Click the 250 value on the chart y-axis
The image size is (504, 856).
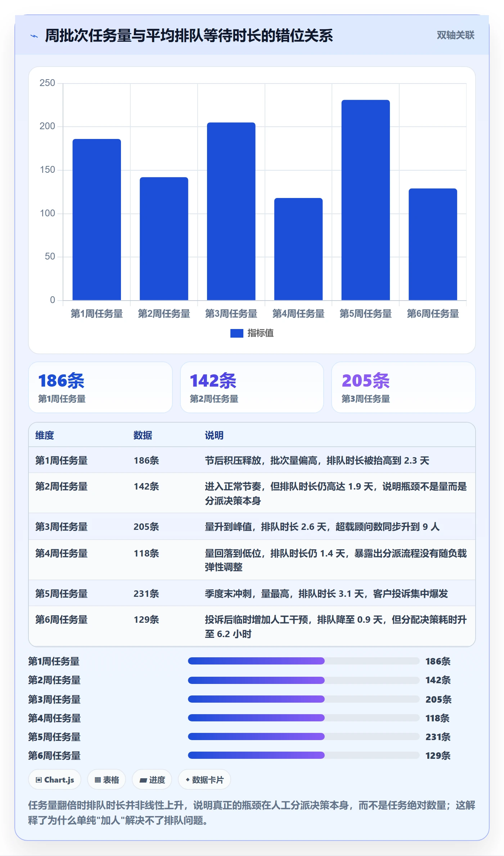tap(47, 83)
